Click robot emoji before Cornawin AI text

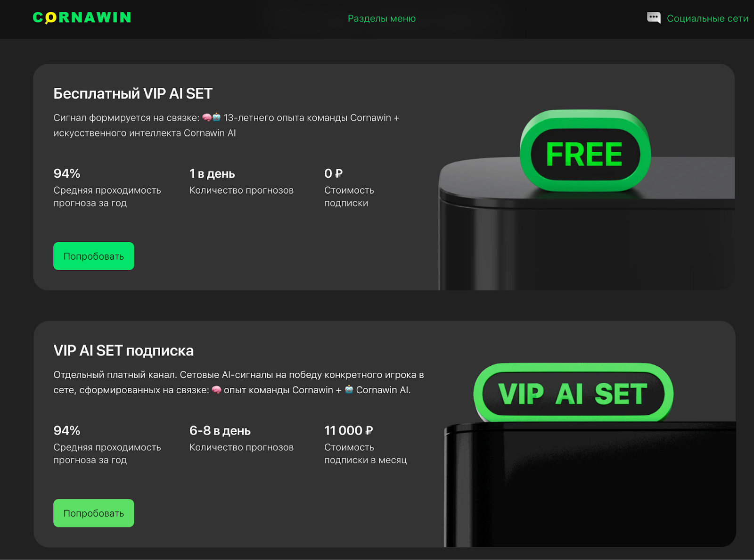349,390
